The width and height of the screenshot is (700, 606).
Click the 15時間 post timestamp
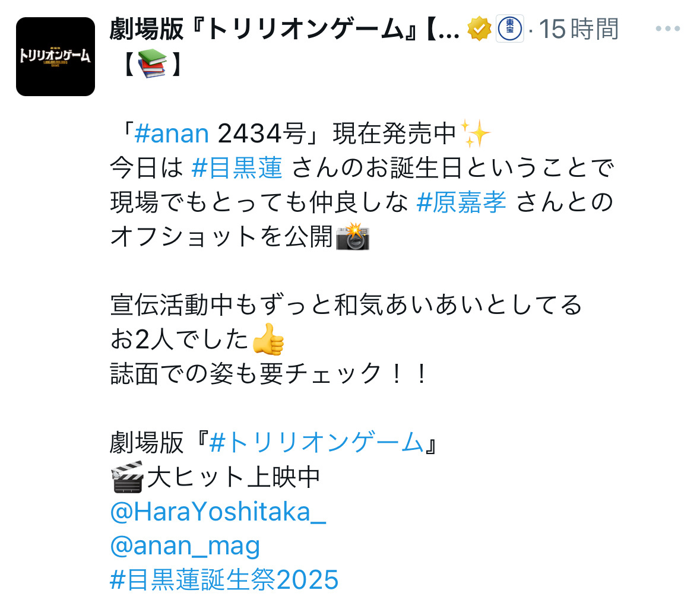(578, 29)
